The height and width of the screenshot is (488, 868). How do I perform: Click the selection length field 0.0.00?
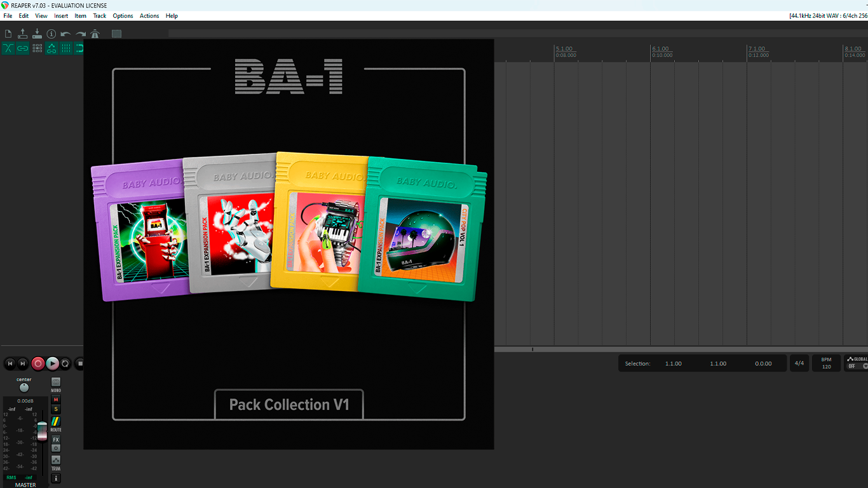[763, 363]
